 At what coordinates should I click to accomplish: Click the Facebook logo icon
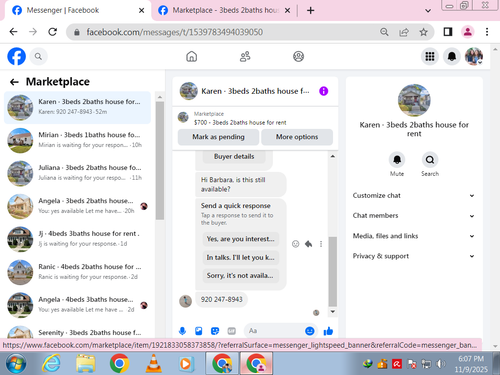(16, 56)
